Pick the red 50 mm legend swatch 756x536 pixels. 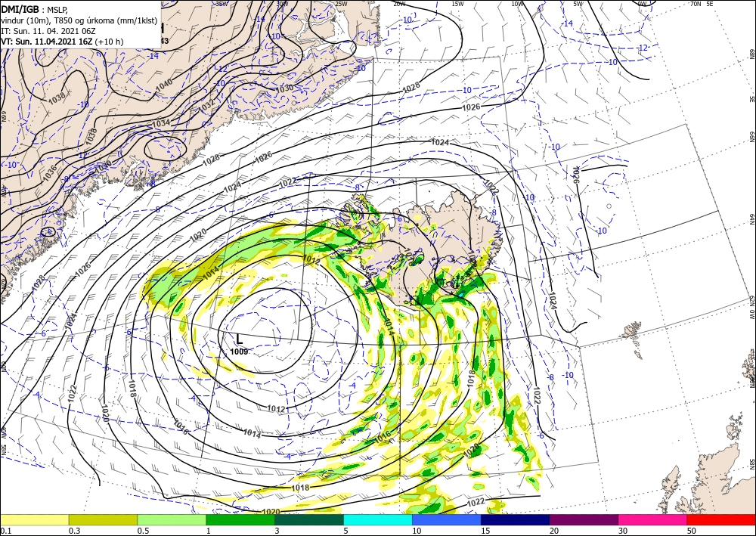[721, 519]
